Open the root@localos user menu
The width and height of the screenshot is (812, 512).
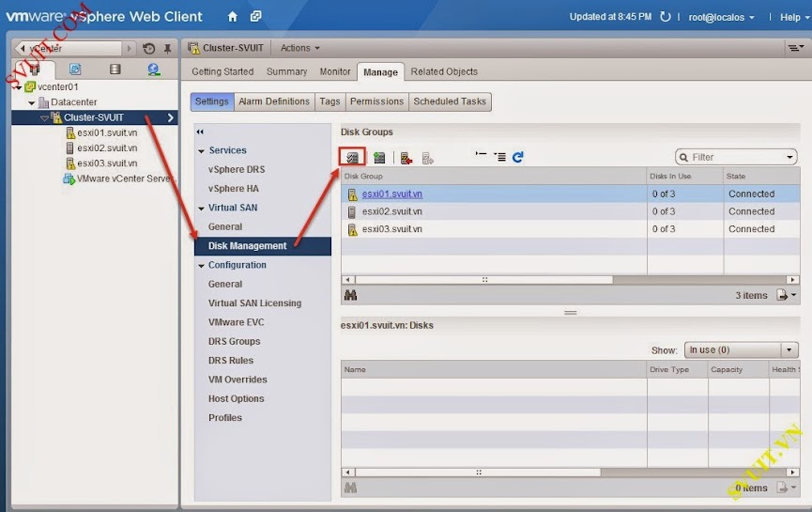(x=721, y=17)
